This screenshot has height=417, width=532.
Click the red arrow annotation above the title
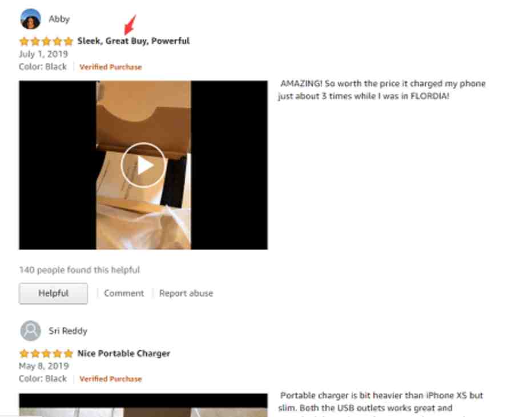pos(130,25)
